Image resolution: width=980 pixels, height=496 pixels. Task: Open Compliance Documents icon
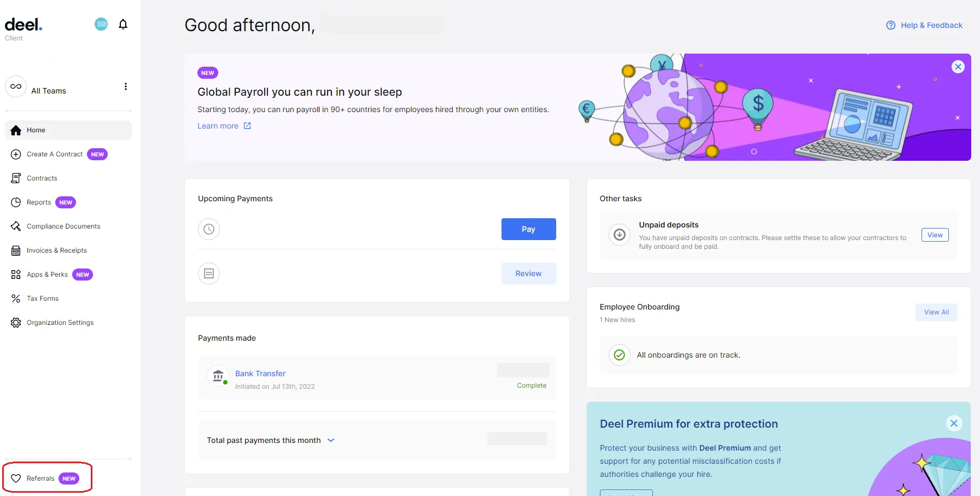[16, 226]
